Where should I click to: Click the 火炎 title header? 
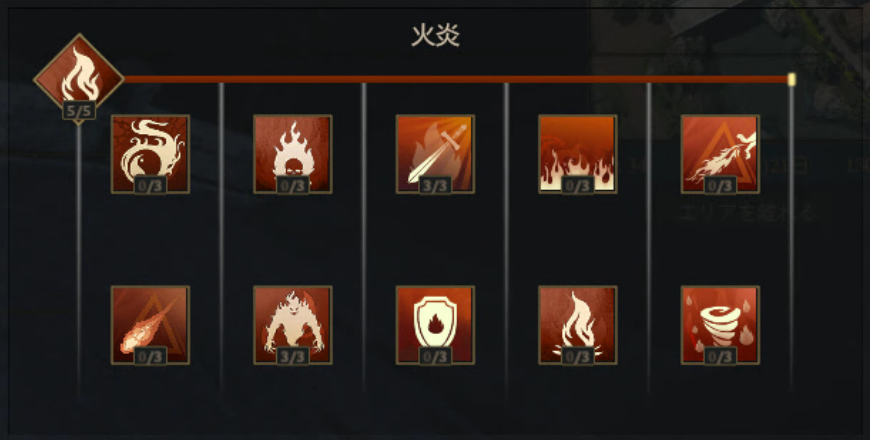(436, 36)
